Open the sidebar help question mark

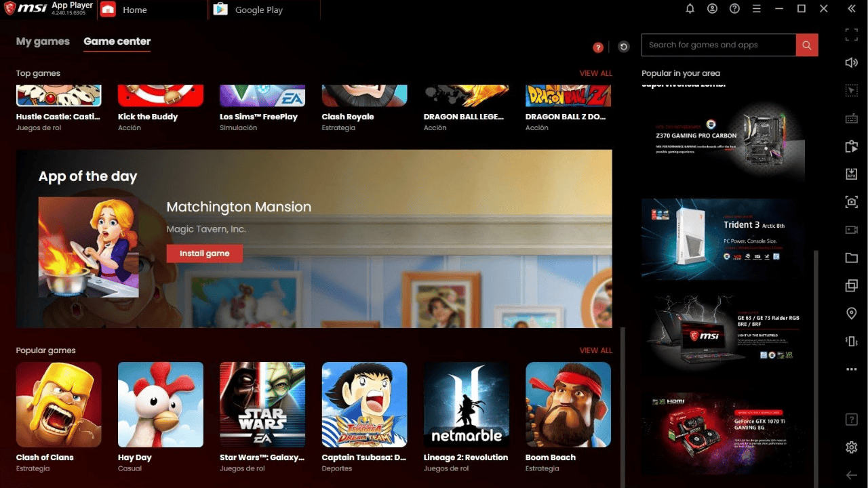[852, 420]
